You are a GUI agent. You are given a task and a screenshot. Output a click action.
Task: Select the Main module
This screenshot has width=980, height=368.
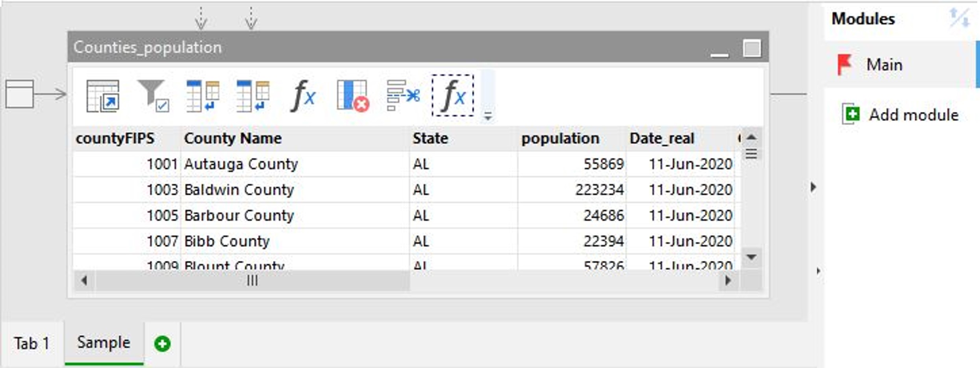[x=884, y=65]
